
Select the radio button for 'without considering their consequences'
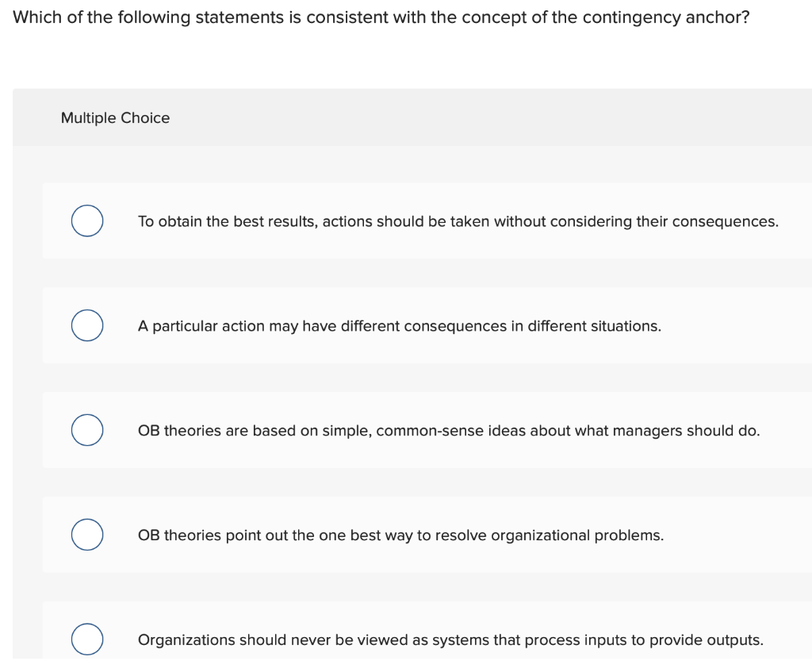pyautogui.click(x=87, y=221)
